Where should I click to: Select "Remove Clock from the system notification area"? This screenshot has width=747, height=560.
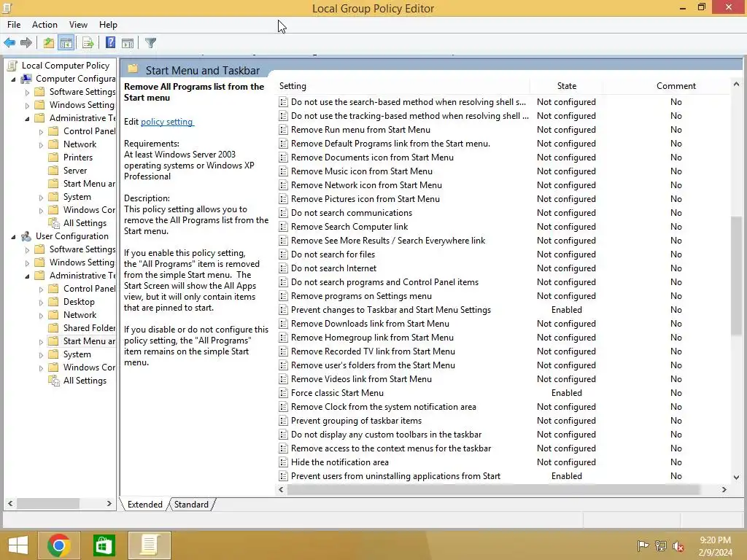click(384, 407)
